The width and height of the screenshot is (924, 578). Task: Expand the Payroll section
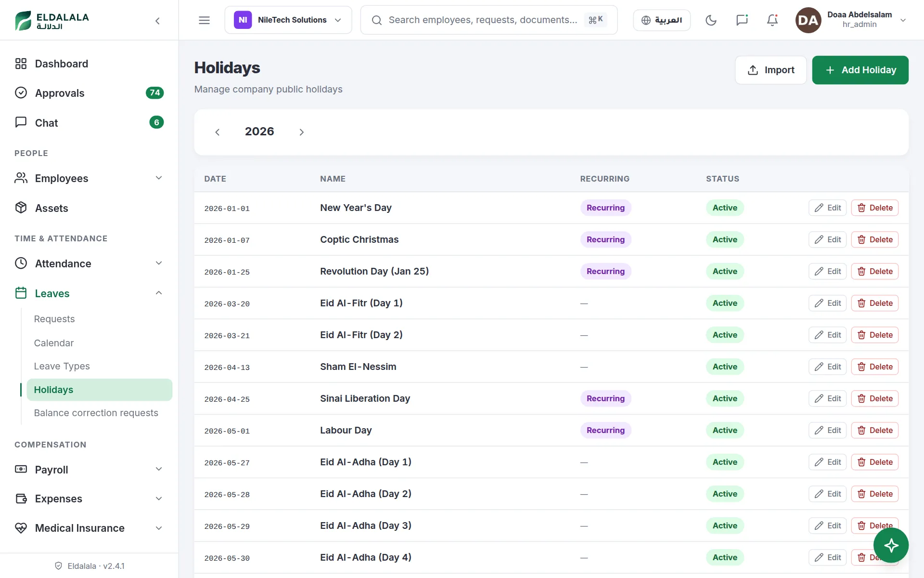coord(89,470)
